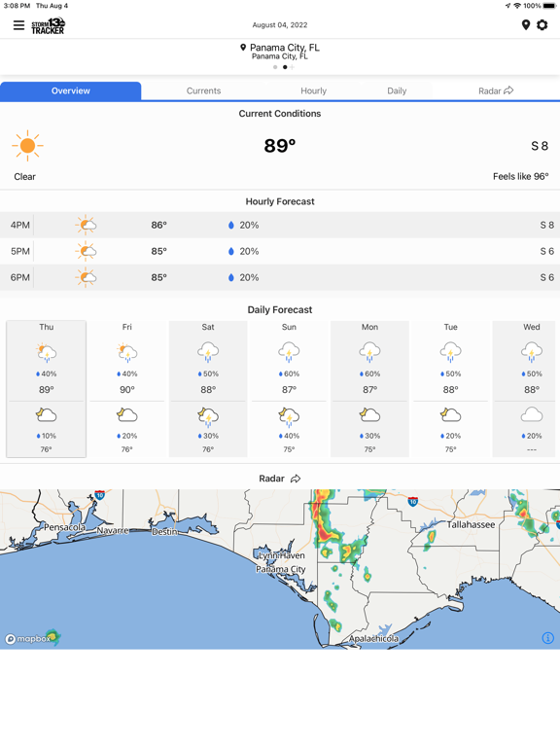Image resolution: width=560 pixels, height=747 pixels.
Task: Tap the Panama City, FL location header
Action: (280, 51)
